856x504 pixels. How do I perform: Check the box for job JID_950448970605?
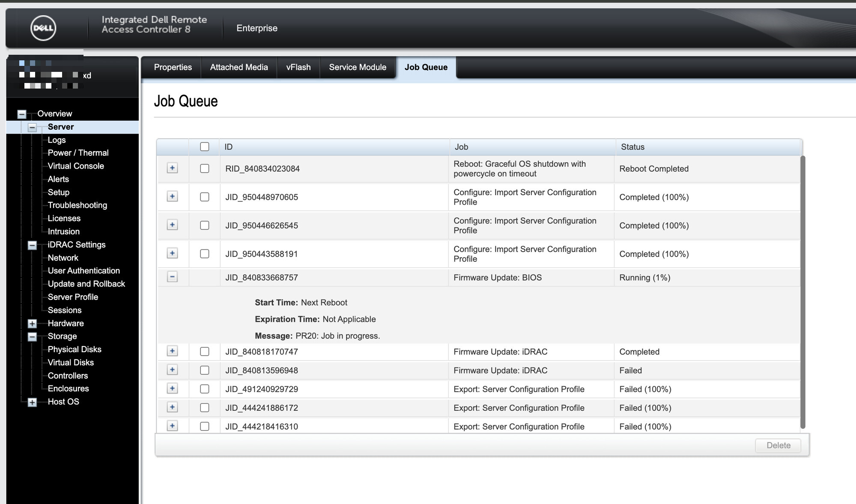coord(205,197)
